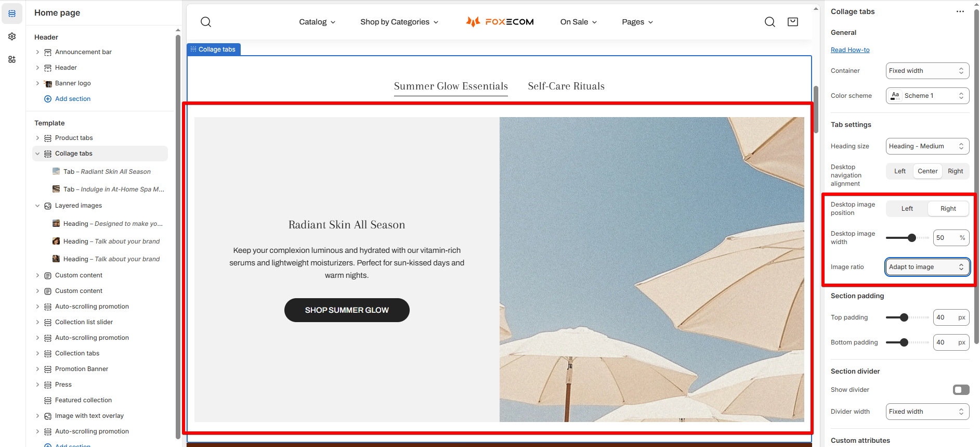Open the app embeds icon in left rail
Viewport: 980px width, 447px height.
(12, 59)
